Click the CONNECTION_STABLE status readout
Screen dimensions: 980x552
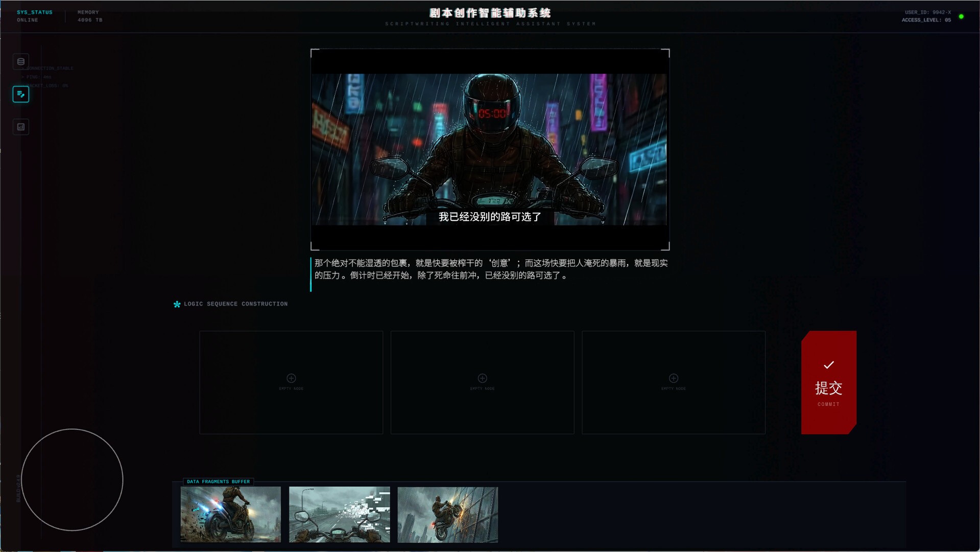click(x=48, y=68)
